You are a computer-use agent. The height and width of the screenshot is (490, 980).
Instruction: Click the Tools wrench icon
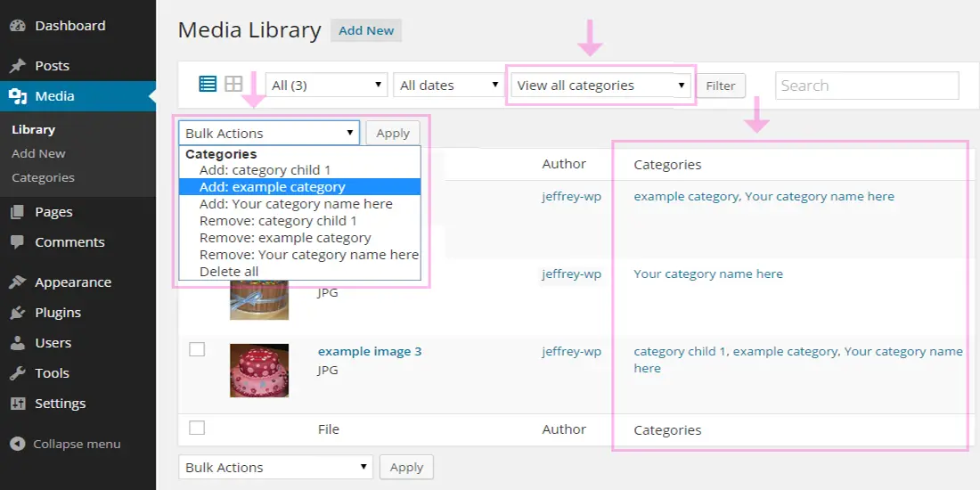coord(18,373)
